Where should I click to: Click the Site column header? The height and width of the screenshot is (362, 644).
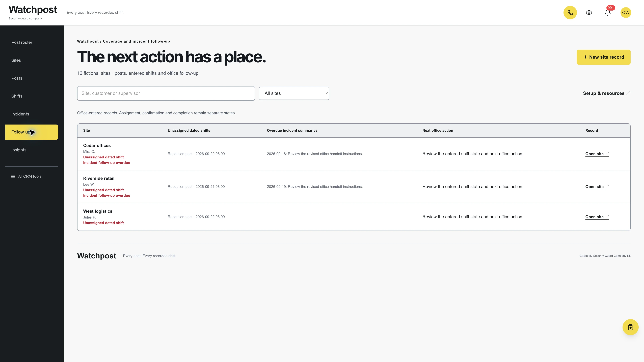(87, 130)
